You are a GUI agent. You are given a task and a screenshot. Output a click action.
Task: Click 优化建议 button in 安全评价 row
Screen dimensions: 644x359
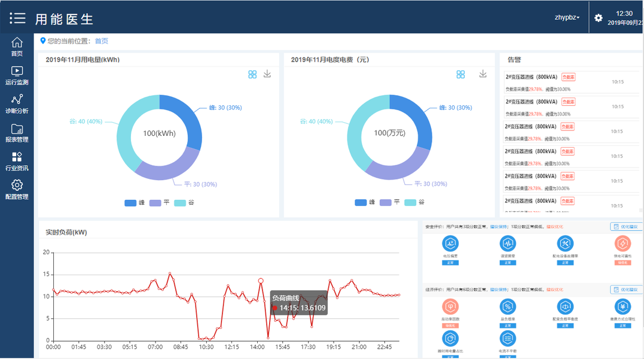click(x=626, y=227)
